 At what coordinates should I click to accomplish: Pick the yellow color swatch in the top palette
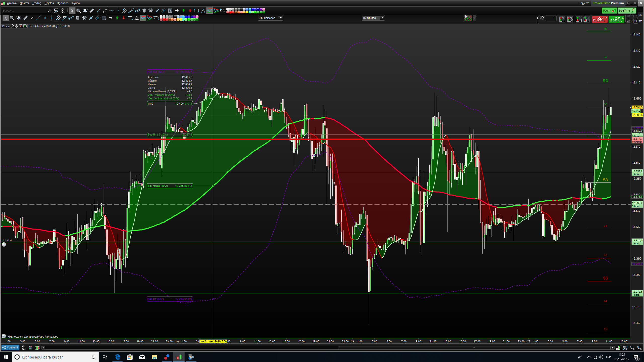(247, 12)
